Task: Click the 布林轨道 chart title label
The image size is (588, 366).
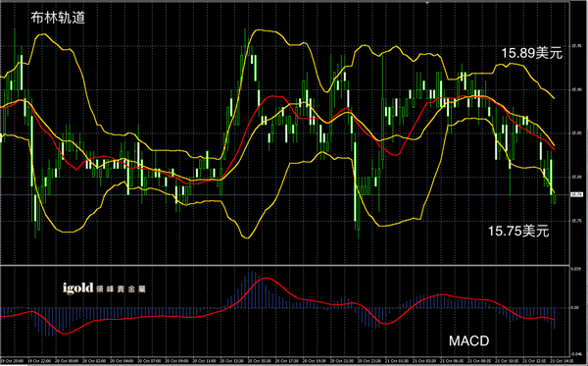Action: (58, 18)
